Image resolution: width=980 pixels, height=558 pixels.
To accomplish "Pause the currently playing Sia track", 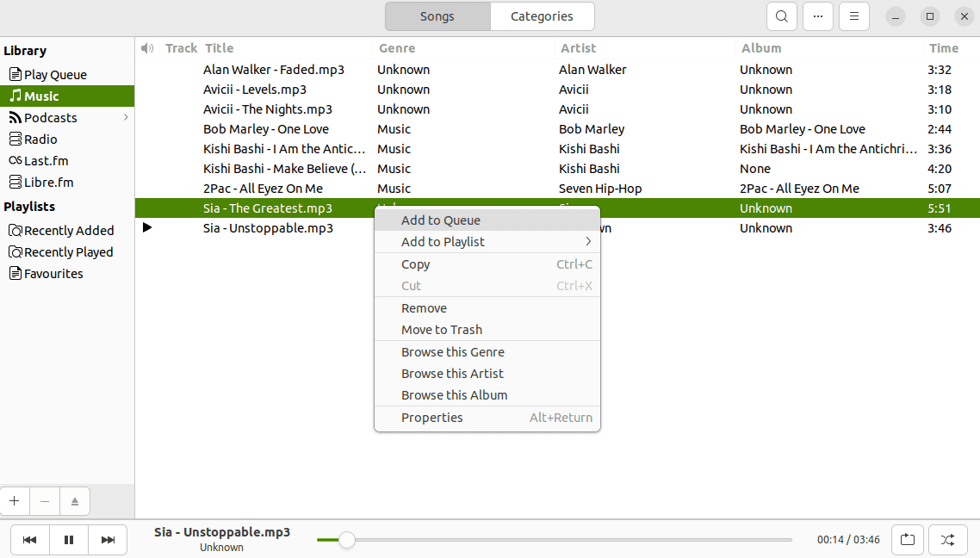I will [x=69, y=540].
